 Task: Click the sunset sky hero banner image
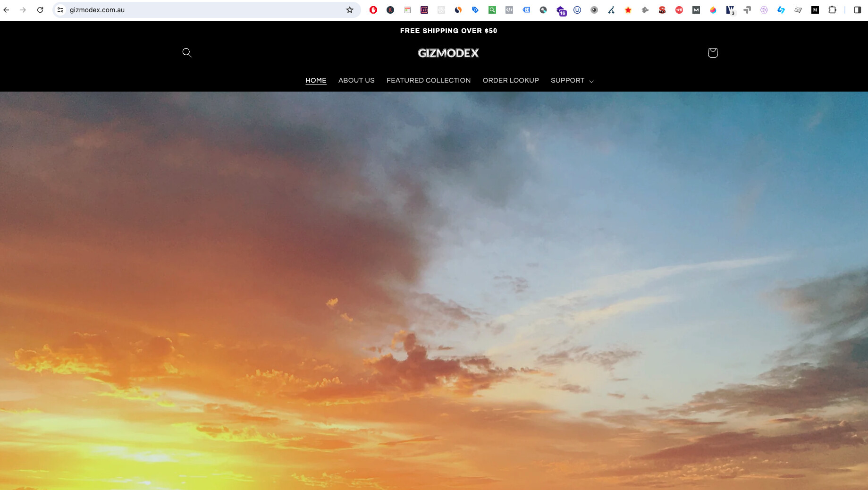pyautogui.click(x=434, y=291)
